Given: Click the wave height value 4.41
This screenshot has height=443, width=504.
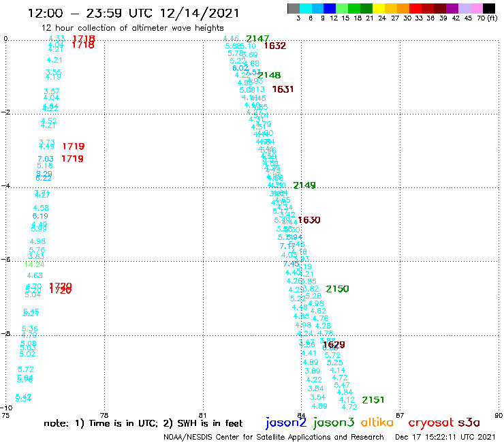Looking at the screenshot, I should [309, 353].
